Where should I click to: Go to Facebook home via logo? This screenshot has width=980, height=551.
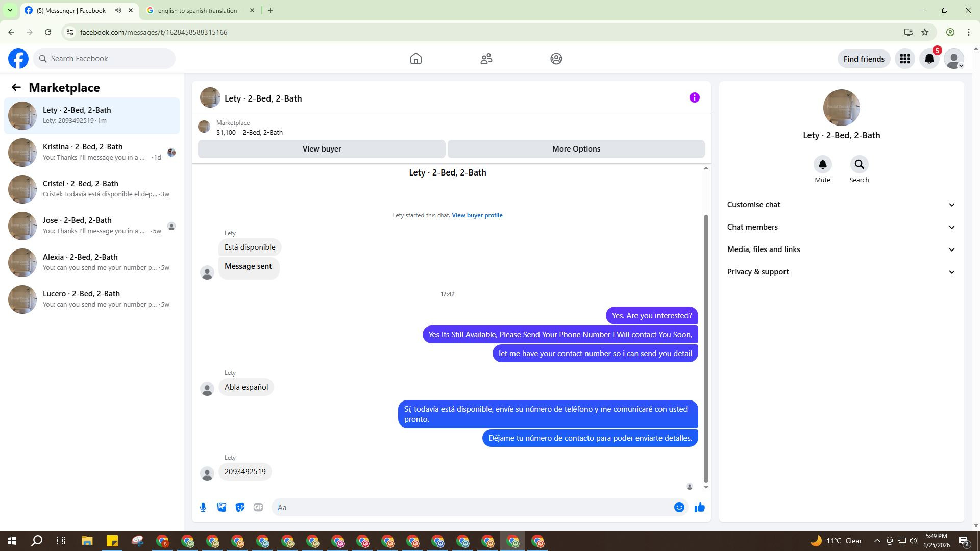tap(18, 59)
